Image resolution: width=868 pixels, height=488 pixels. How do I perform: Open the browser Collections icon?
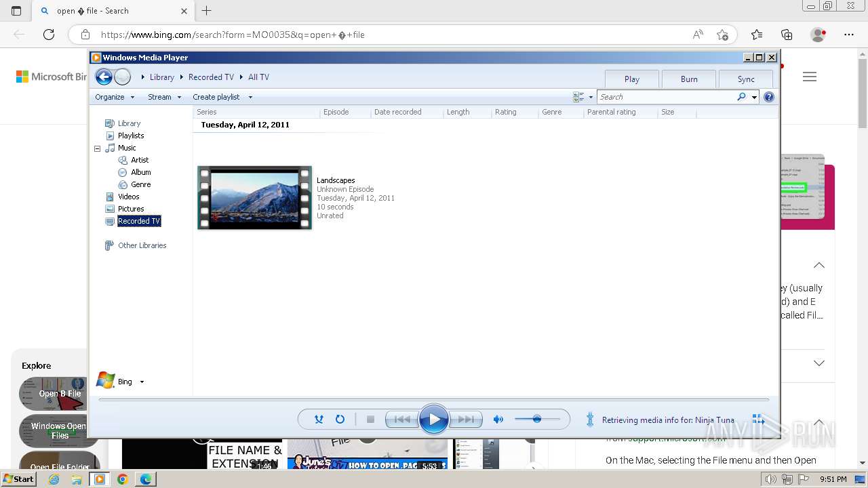pyautogui.click(x=787, y=35)
